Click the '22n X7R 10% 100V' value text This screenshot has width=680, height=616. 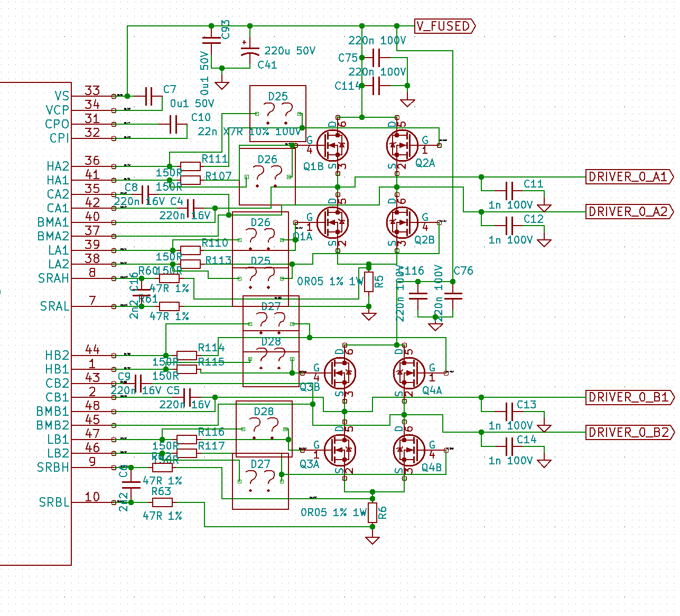[250, 131]
